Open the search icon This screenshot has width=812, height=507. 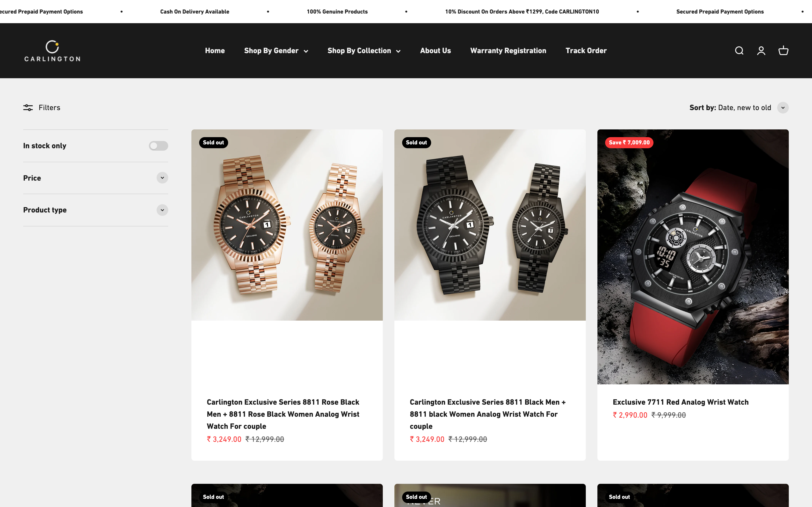point(739,50)
